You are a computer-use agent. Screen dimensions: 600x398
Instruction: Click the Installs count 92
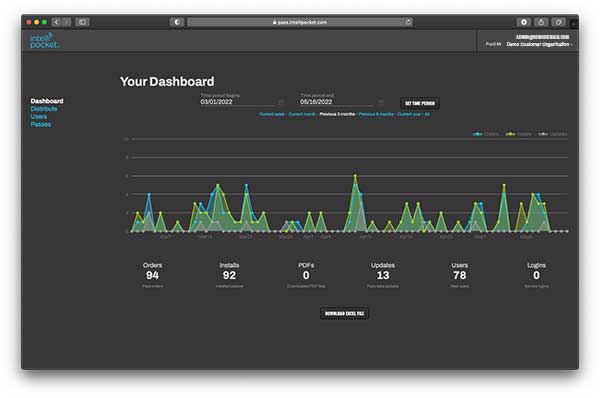click(x=229, y=275)
